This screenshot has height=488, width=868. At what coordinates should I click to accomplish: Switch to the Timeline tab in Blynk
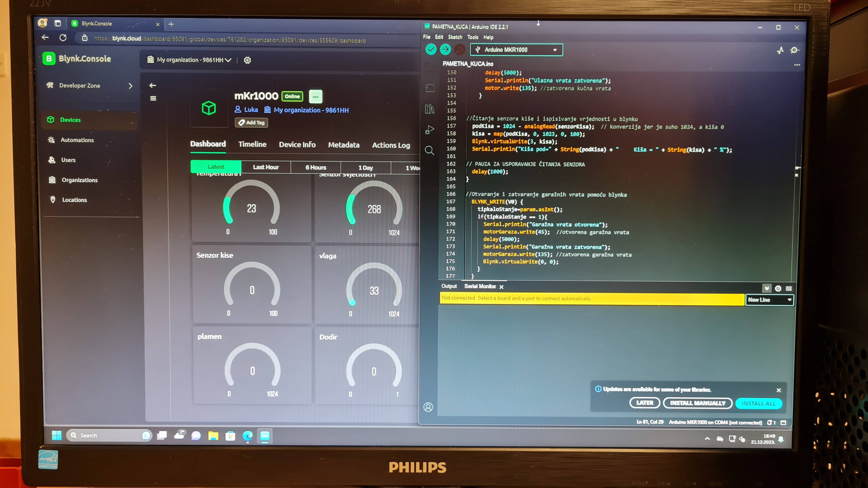pos(252,144)
